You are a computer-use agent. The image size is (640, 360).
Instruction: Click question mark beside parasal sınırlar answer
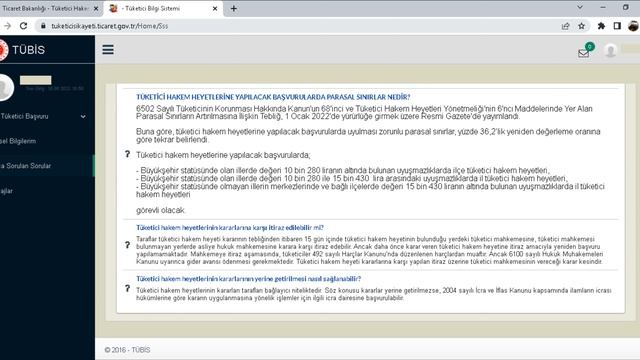tap(127, 154)
